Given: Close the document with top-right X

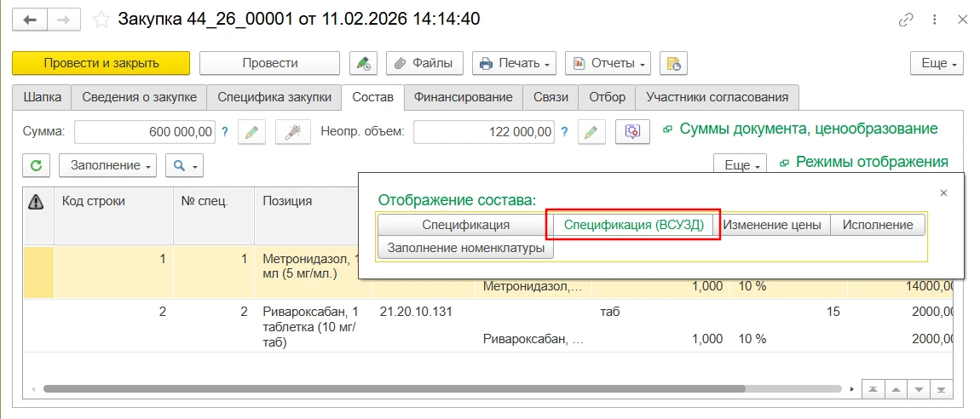Looking at the screenshot, I should [962, 20].
